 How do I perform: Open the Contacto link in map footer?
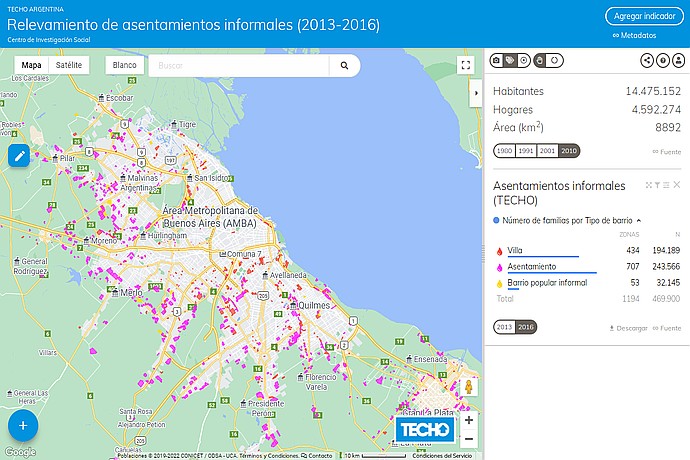[317, 456]
